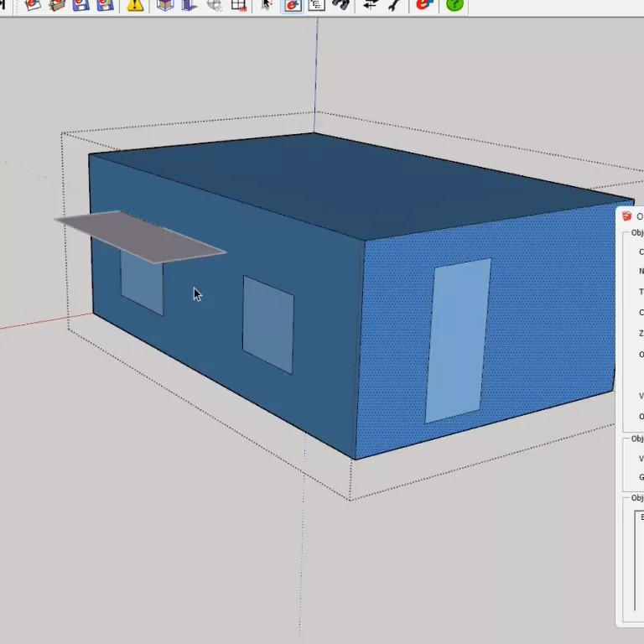644x644 pixels.
Task: Click the blue downward arrow toolbar icon
Action: click(x=190, y=4)
